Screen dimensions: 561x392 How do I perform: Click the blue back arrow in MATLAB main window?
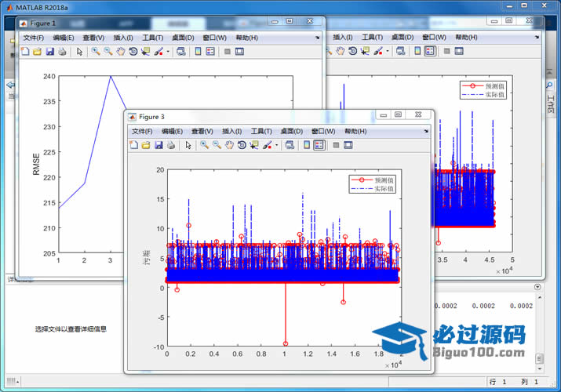[x=11, y=85]
